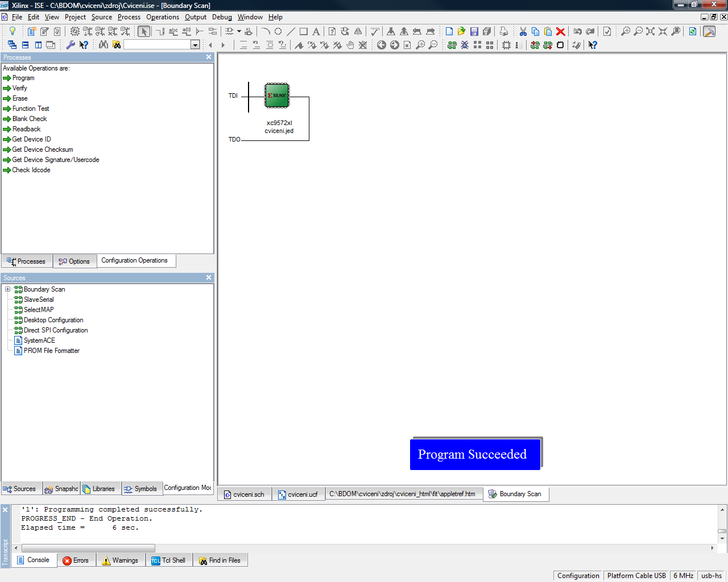The height and width of the screenshot is (582, 728).
Task: Click the wrench settings icon
Action: point(71,44)
